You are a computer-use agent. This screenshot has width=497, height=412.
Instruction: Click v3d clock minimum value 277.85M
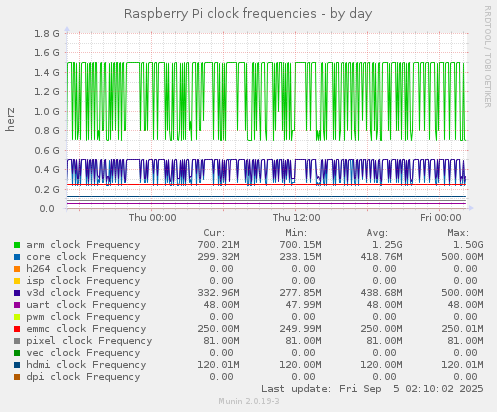[300, 293]
